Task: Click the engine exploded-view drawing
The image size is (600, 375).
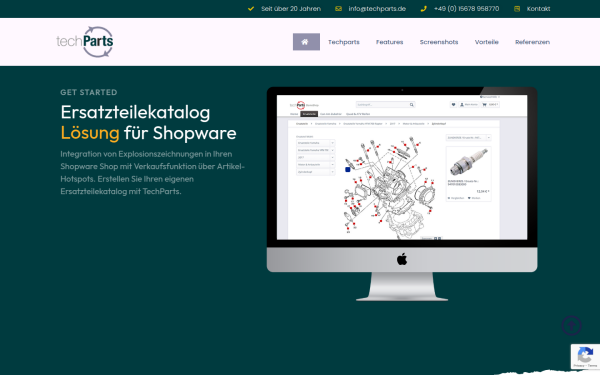Action: (390, 188)
